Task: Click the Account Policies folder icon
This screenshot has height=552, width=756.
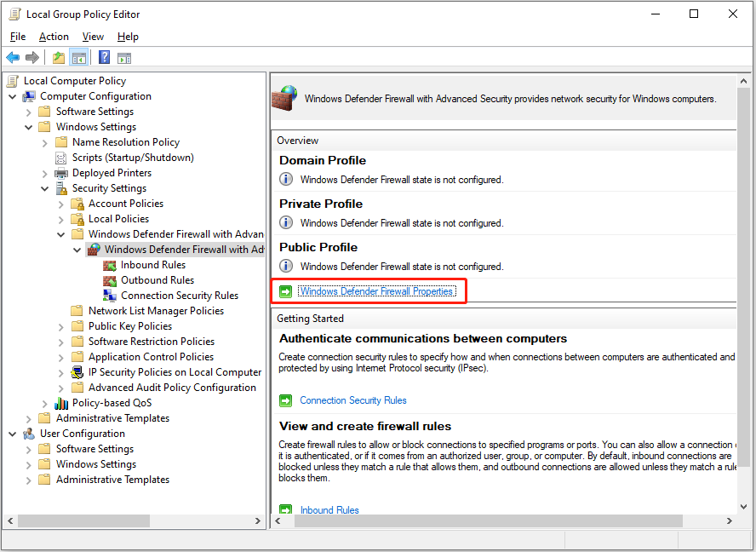Action: click(77, 204)
